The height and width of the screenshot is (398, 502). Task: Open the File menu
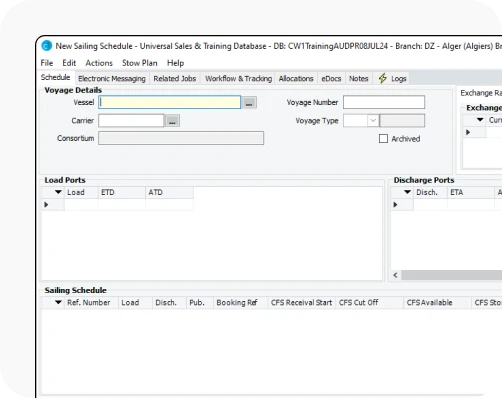point(47,63)
